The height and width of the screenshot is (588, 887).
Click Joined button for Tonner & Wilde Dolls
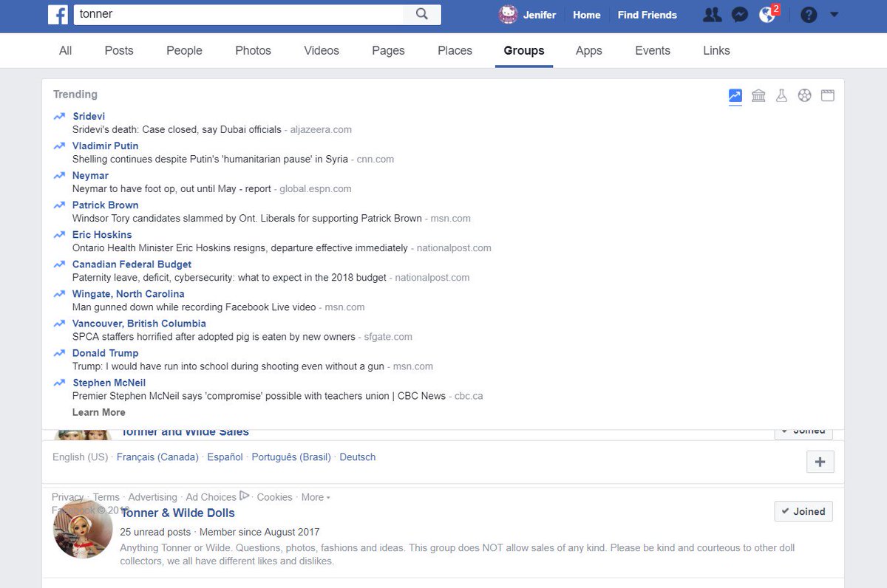[x=803, y=511]
